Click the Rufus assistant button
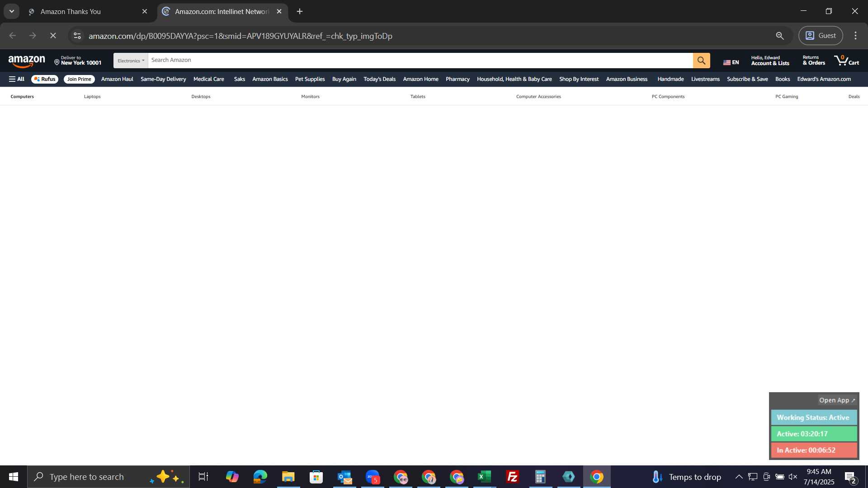 [x=45, y=79]
